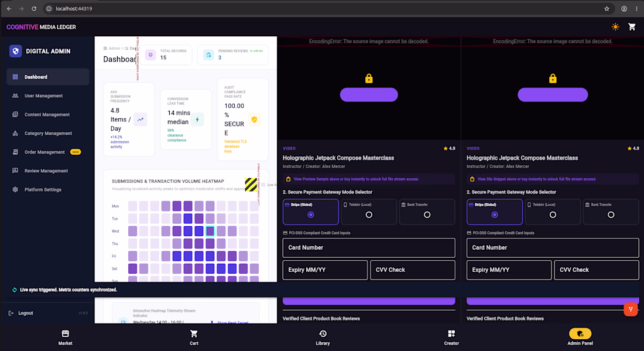This screenshot has width=644, height=351.
Task: Toggle light theme with the sun icon
Action: pos(615,27)
